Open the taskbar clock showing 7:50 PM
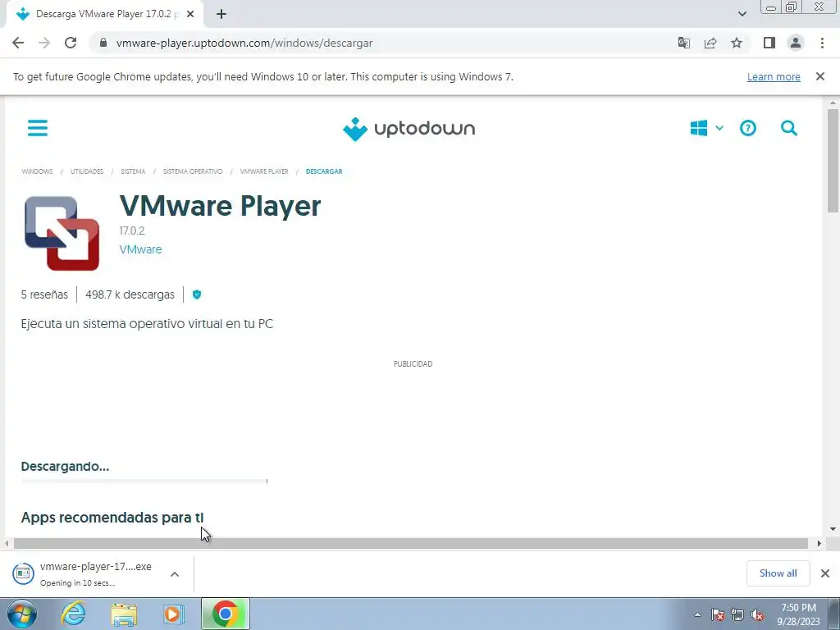This screenshot has width=840, height=630. (x=798, y=614)
